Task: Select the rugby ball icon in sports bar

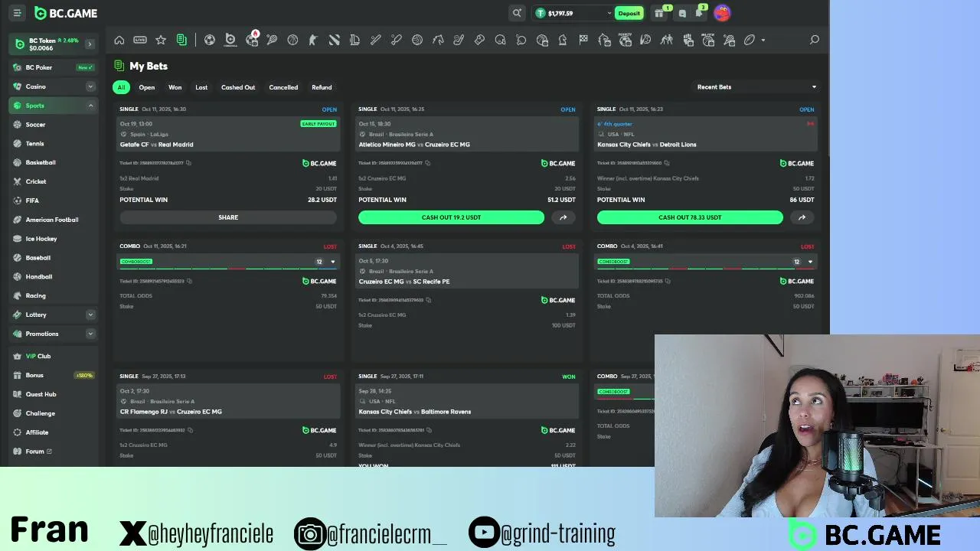Action: [750, 40]
